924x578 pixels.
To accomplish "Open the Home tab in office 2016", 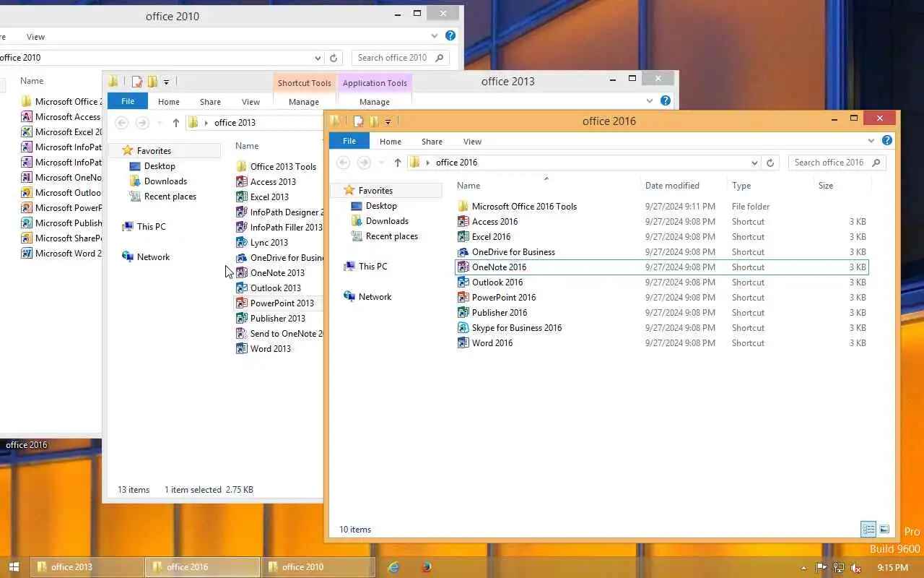I will [x=391, y=142].
